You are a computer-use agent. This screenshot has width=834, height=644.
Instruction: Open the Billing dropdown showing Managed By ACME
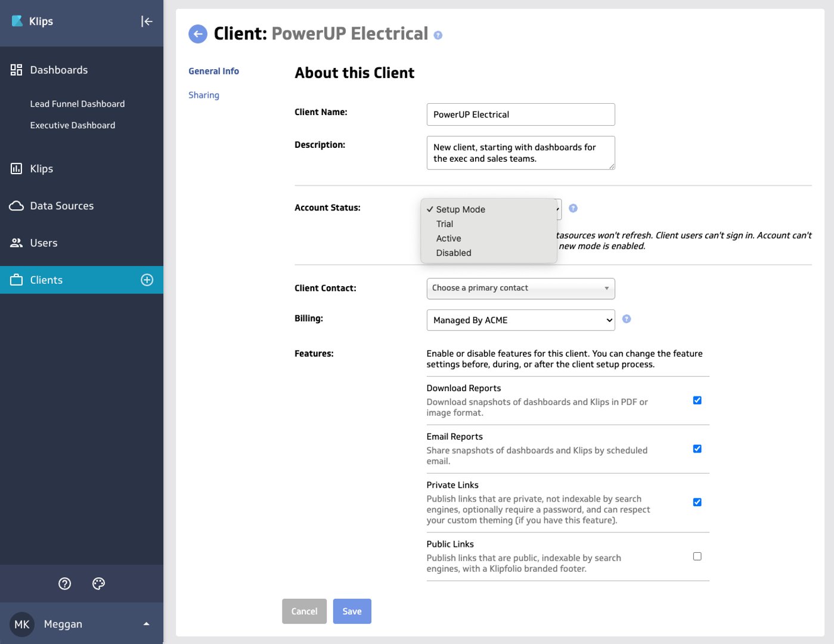coord(520,320)
